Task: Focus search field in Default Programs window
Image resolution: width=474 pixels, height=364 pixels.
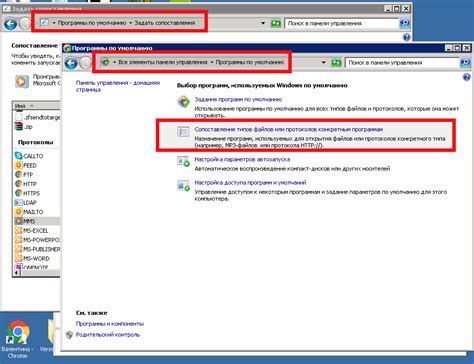Action: coord(402,62)
